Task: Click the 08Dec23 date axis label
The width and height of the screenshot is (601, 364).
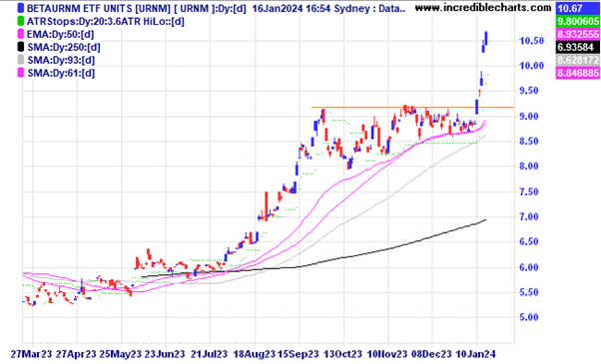Action: click(431, 354)
